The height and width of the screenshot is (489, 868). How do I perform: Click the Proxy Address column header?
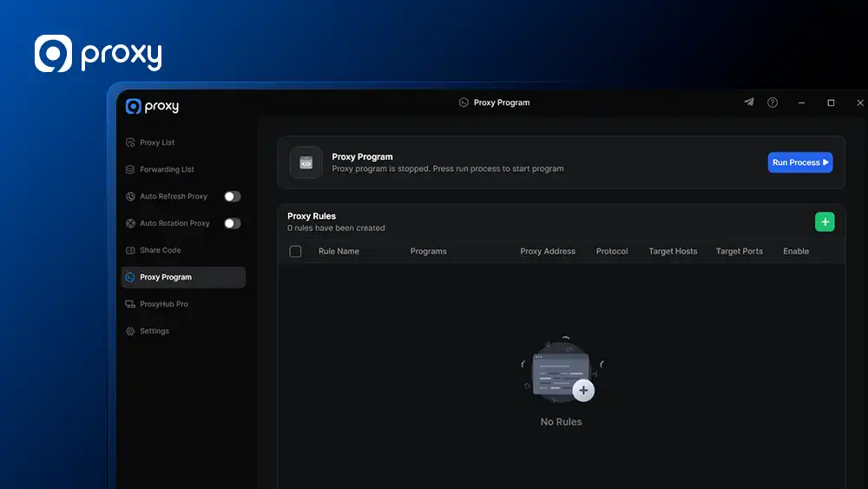(x=548, y=251)
